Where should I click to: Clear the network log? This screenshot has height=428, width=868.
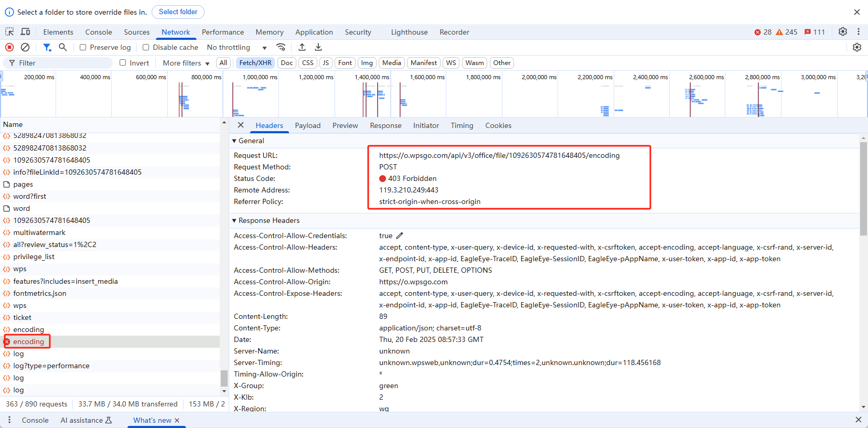(25, 47)
